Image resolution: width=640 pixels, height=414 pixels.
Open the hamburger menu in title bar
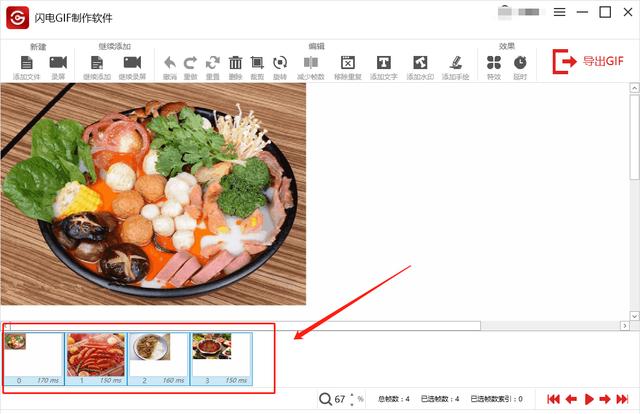click(560, 13)
